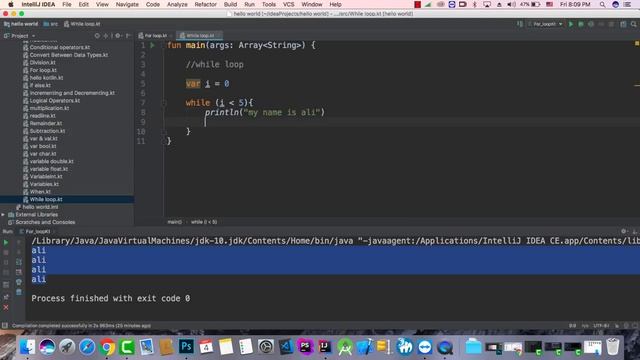Image resolution: width=640 pixels, height=360 pixels.
Task: Start the Debug session from the top toolbar
Action: 581,24
